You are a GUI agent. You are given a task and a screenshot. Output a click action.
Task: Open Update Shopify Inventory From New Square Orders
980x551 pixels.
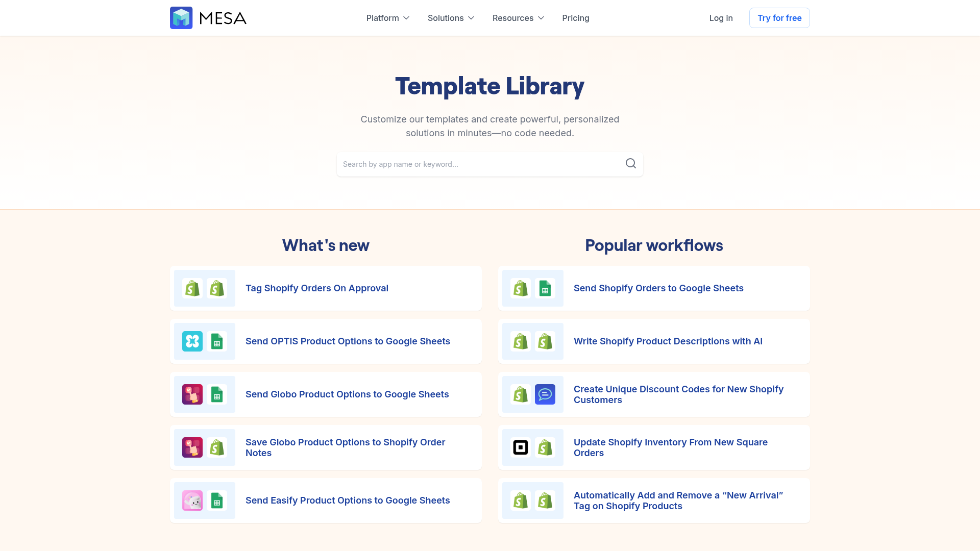[654, 447]
